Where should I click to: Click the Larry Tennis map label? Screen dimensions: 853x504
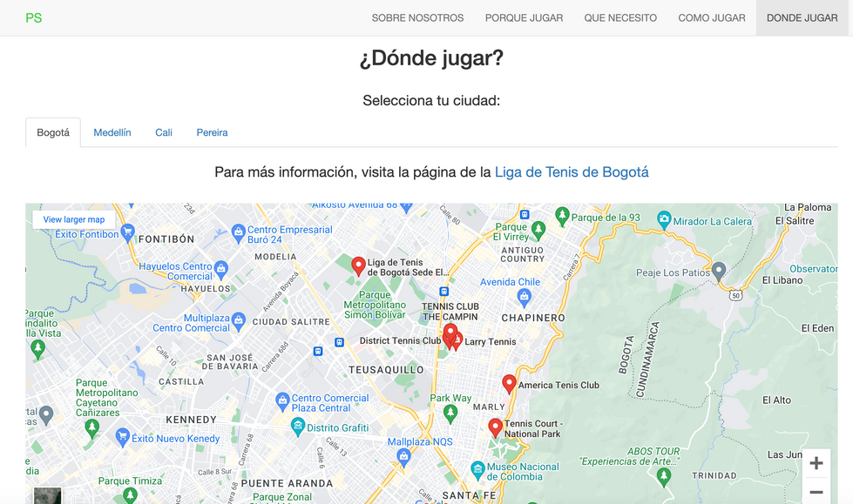(x=491, y=342)
